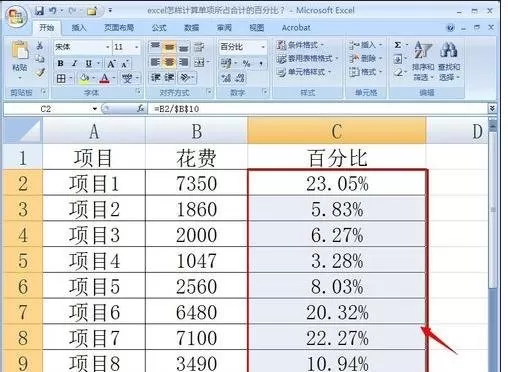Open text orientation options

pyautogui.click(x=185, y=78)
